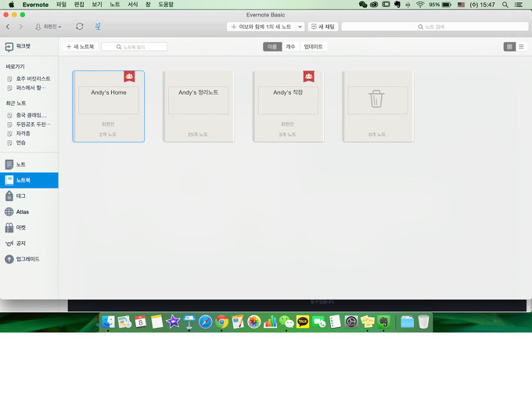Open the trash notebook card
Screen dimensions: 532x399
click(x=378, y=106)
